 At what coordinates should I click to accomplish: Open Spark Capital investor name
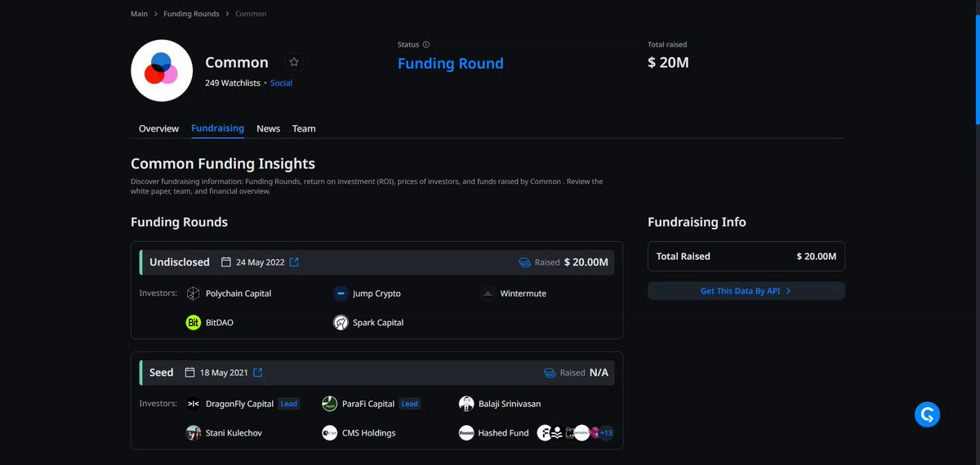coord(378,323)
